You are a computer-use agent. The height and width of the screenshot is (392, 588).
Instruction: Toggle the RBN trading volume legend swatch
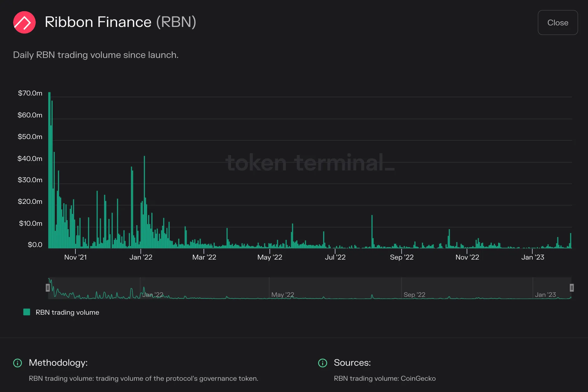click(x=27, y=312)
